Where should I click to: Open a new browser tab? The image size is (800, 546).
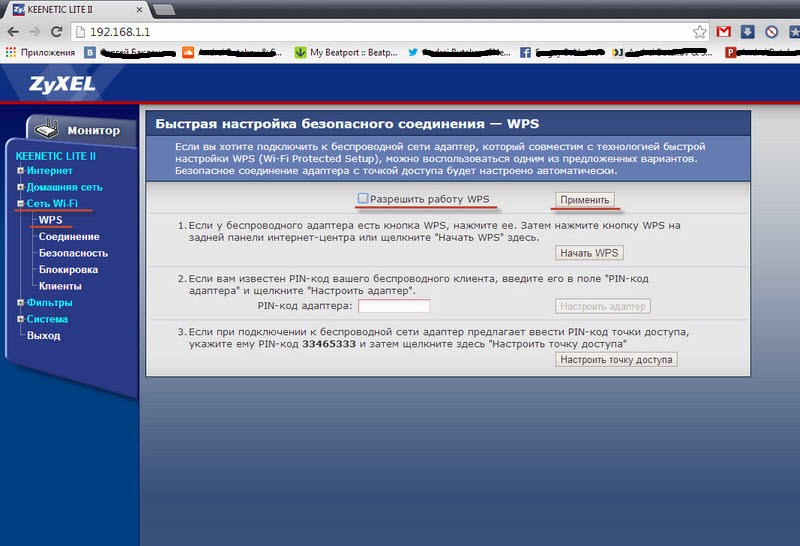coord(164,10)
